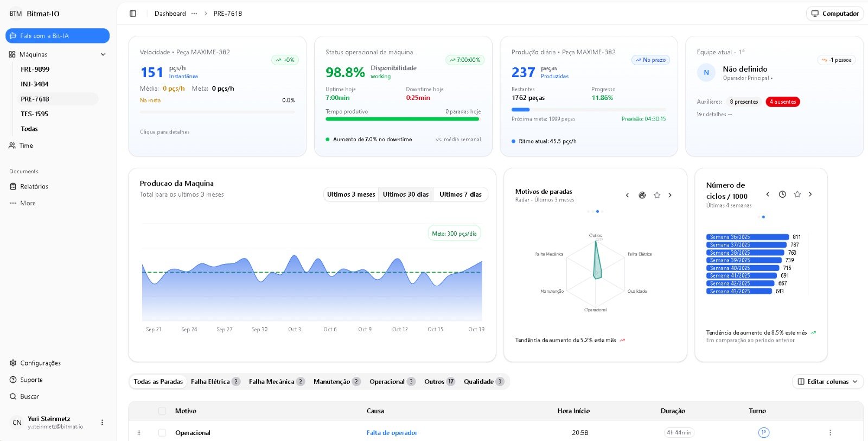Switch to the Falha Elétrica tab
The width and height of the screenshot is (868, 441).
click(215, 382)
